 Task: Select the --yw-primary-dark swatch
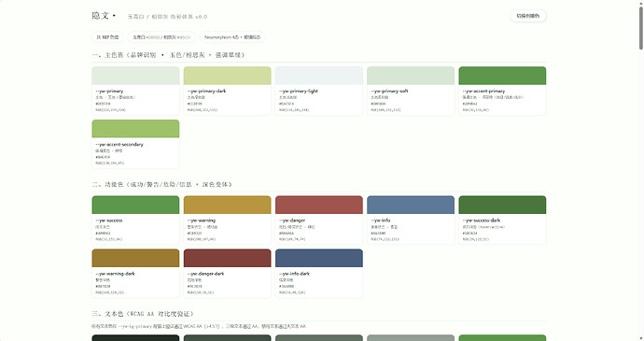[x=227, y=91]
